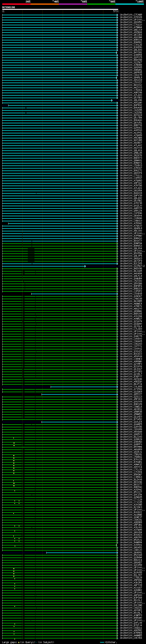This screenshot has height=644, width=146.
Task: Select hit label UniRef100_A7BKB8
Action: pyautogui.click(x=131, y=65)
